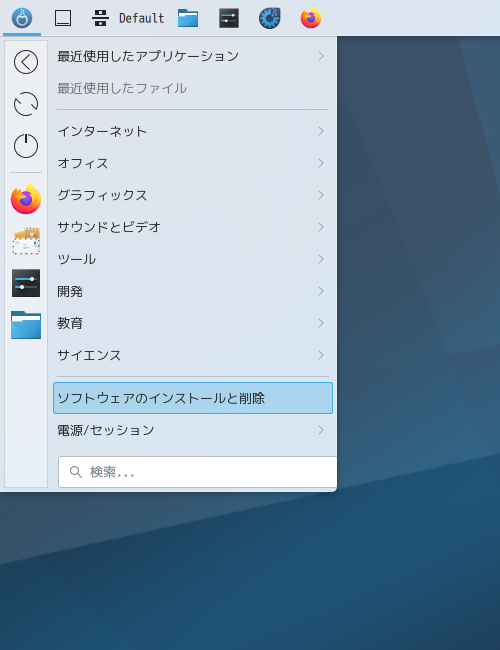Screen dimensions: 500x650
Task: Expand the インターネット category
Action: (x=193, y=131)
